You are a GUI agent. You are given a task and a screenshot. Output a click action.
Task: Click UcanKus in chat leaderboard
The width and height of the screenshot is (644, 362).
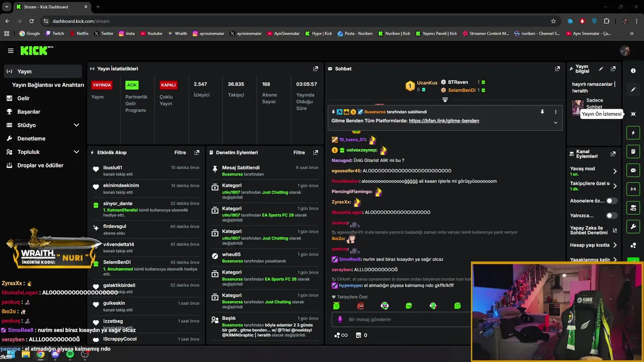(427, 82)
